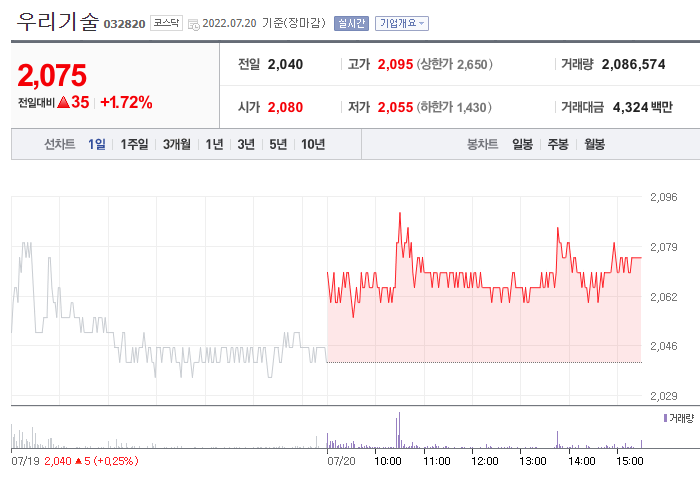Click the 시가 value 2,080
The width and height of the screenshot is (700, 480).
[x=285, y=107]
